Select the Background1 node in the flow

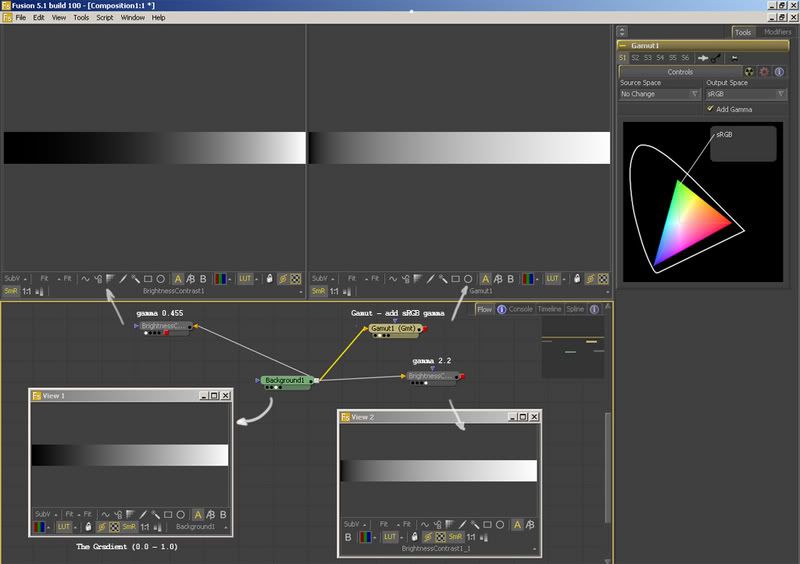(x=285, y=380)
